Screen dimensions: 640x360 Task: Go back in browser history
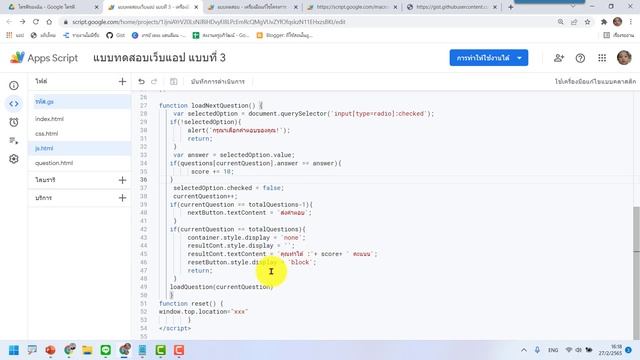(9, 22)
